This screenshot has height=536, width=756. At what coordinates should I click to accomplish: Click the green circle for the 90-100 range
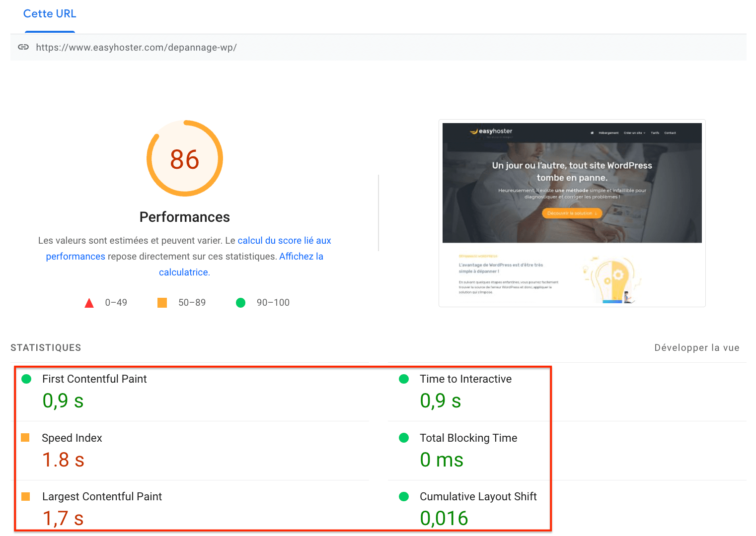pos(241,302)
